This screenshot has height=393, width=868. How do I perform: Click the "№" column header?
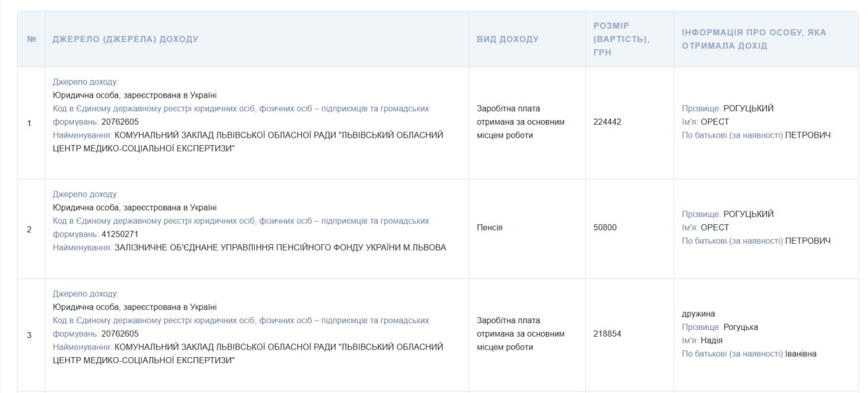31,39
